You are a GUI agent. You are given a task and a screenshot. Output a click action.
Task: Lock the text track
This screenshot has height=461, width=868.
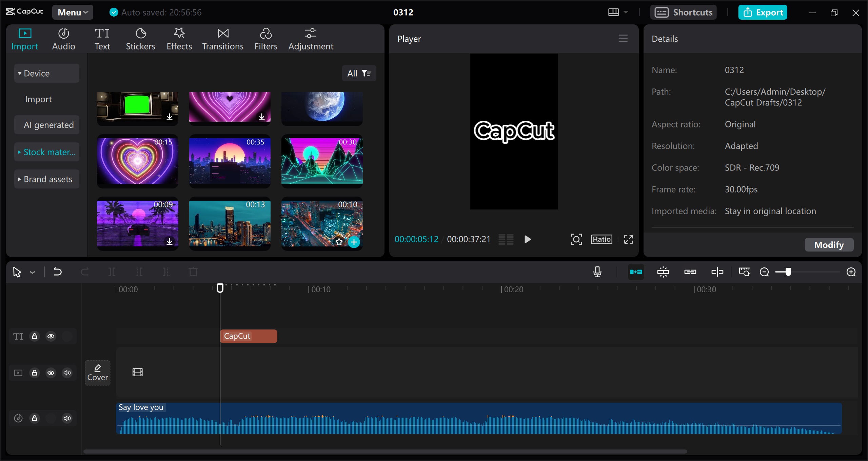tap(35, 336)
